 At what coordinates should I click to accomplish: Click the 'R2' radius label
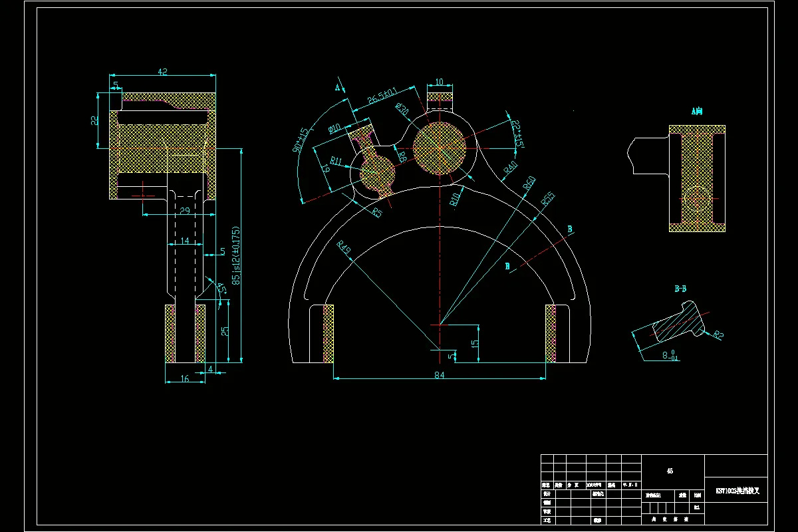tap(718, 335)
